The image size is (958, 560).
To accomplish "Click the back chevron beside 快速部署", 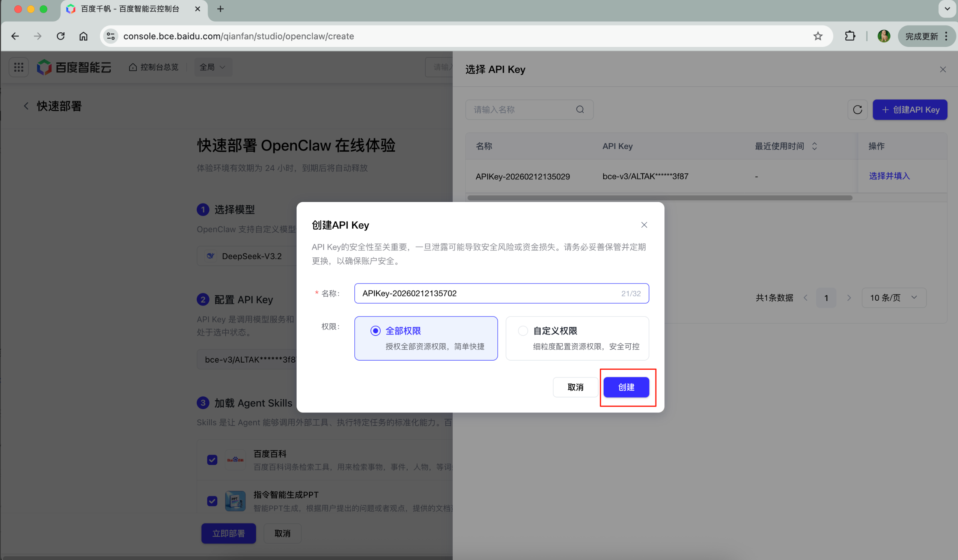I will point(26,106).
